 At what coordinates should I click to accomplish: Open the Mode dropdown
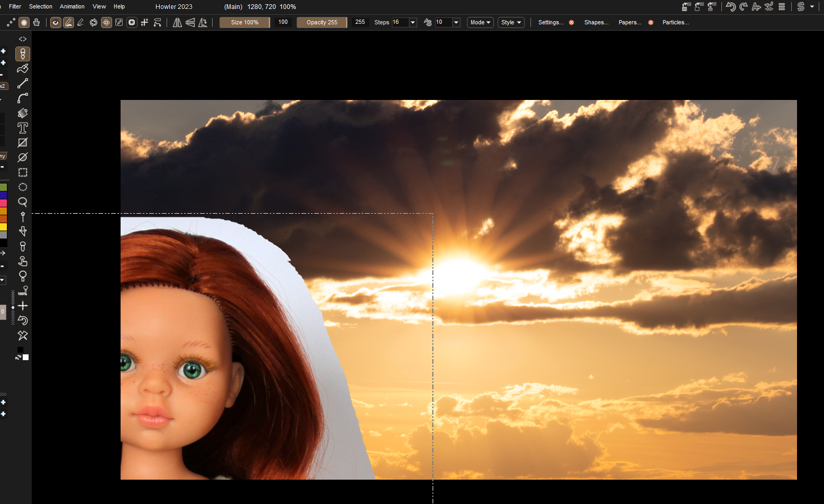pos(480,22)
